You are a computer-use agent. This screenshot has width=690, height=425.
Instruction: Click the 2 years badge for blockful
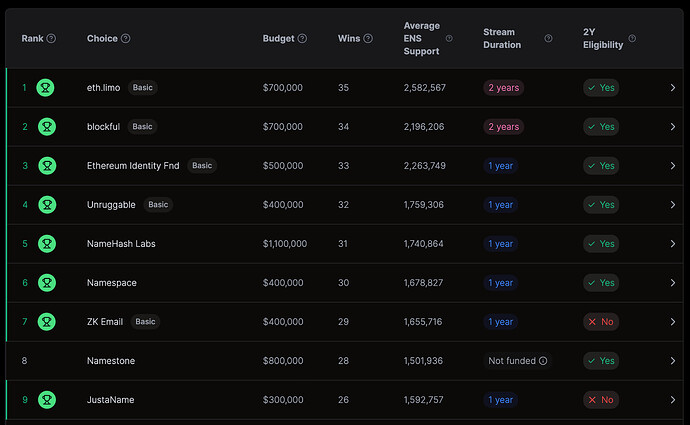pyautogui.click(x=503, y=127)
